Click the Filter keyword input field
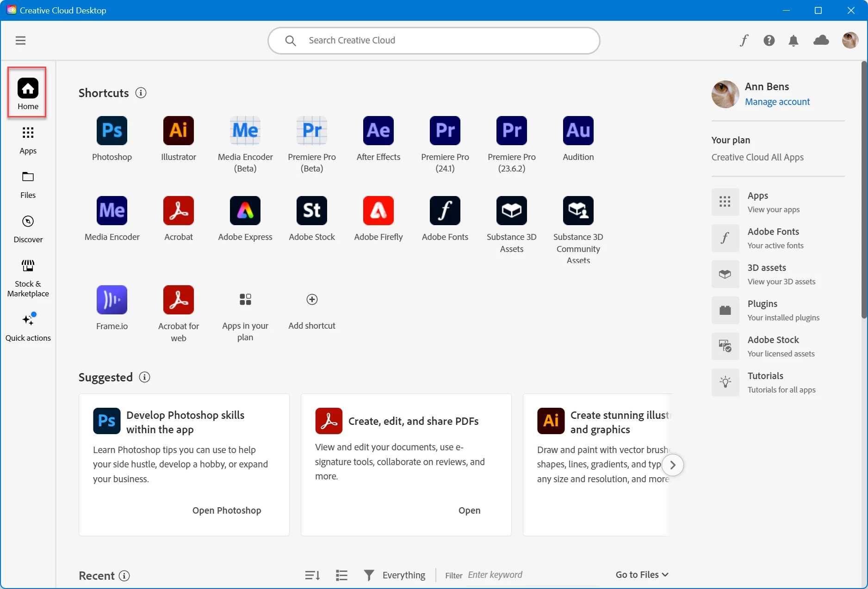The image size is (868, 589). [532, 575]
